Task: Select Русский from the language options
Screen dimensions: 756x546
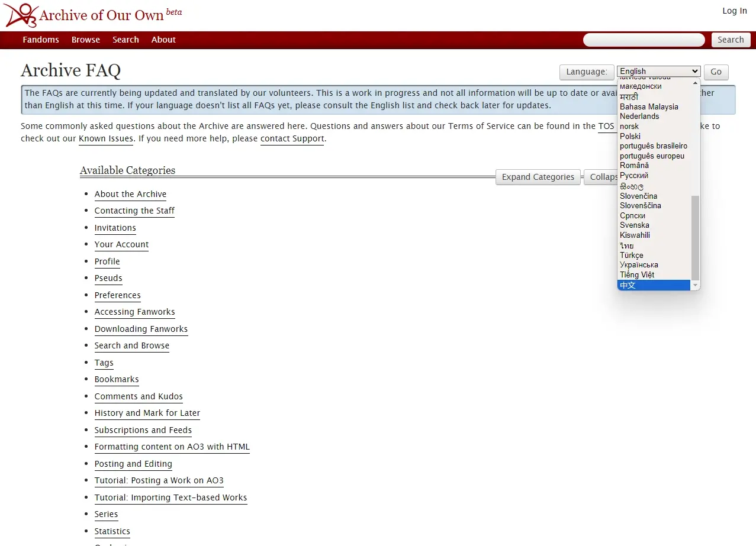Action: tap(634, 175)
